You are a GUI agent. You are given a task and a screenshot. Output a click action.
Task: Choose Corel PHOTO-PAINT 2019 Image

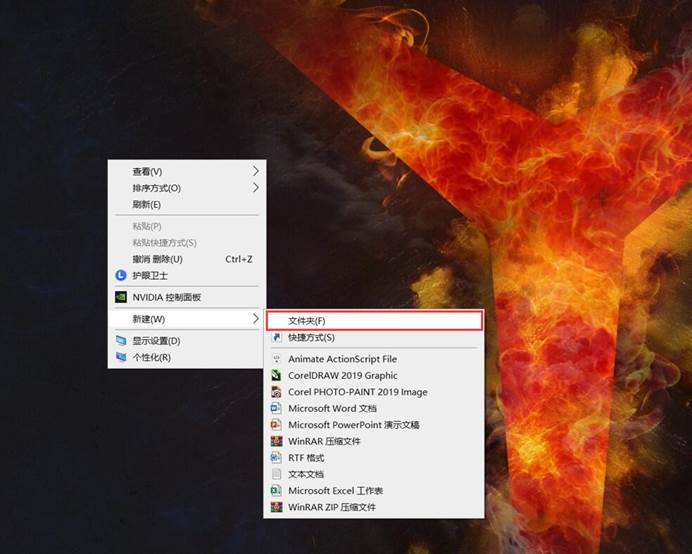click(357, 392)
